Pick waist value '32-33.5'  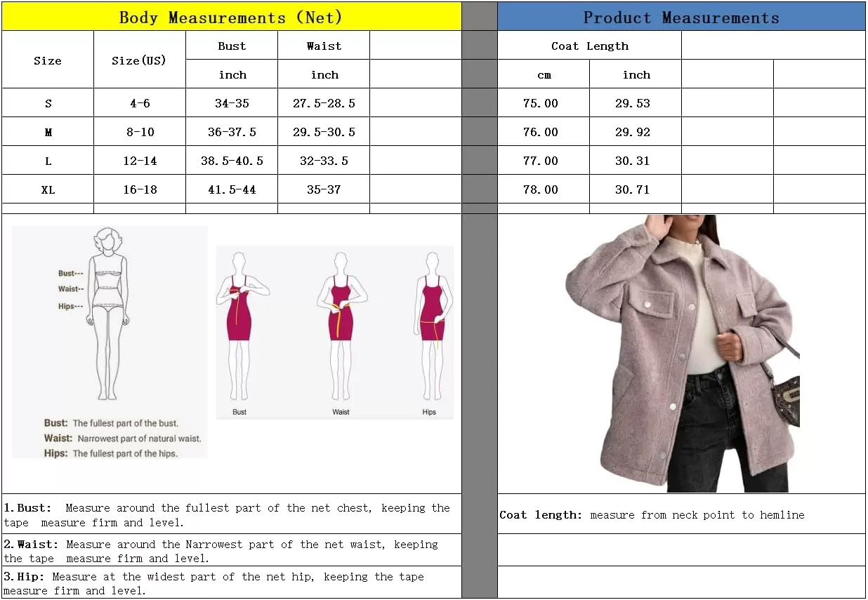tap(324, 161)
